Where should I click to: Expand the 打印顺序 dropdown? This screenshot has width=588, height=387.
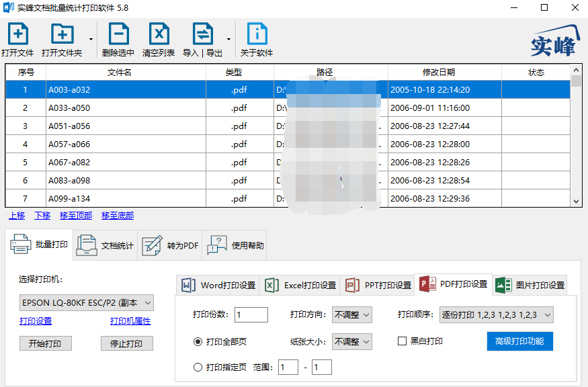pos(496,314)
